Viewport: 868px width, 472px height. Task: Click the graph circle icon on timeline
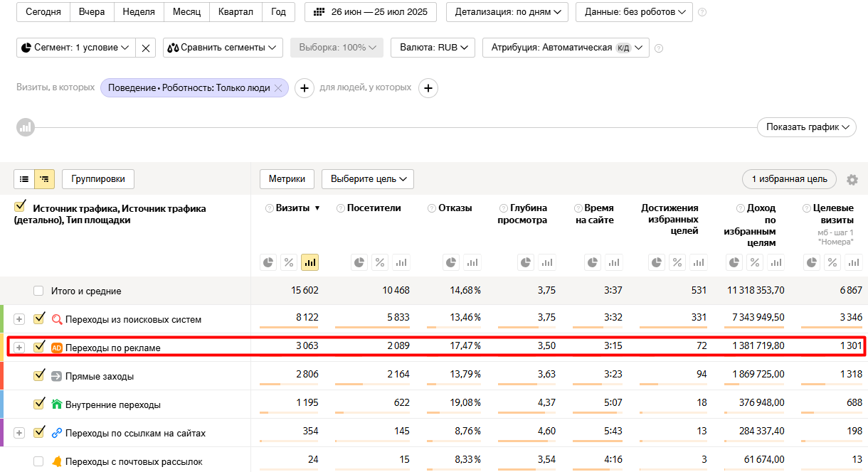[x=26, y=128]
